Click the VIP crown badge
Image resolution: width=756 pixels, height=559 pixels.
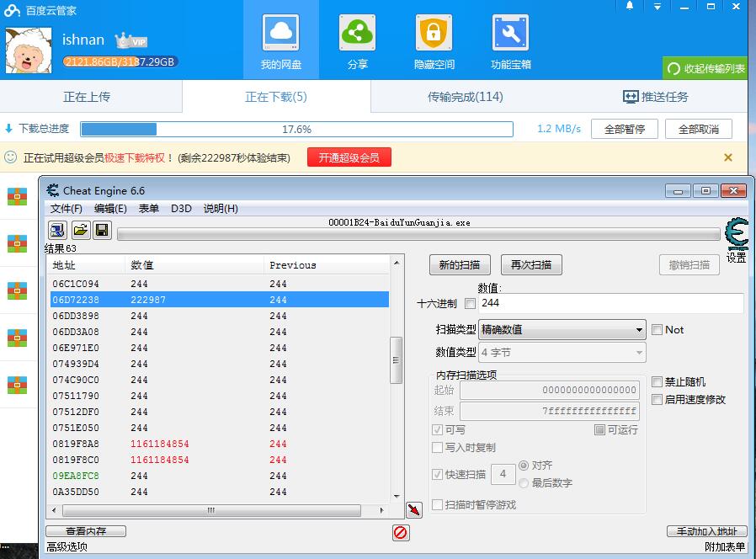131,40
